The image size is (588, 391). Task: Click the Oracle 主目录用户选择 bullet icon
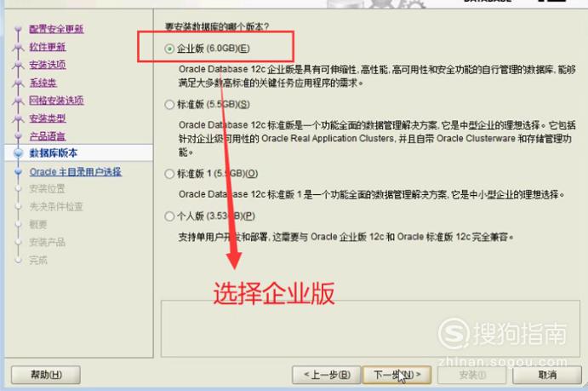tap(18, 172)
